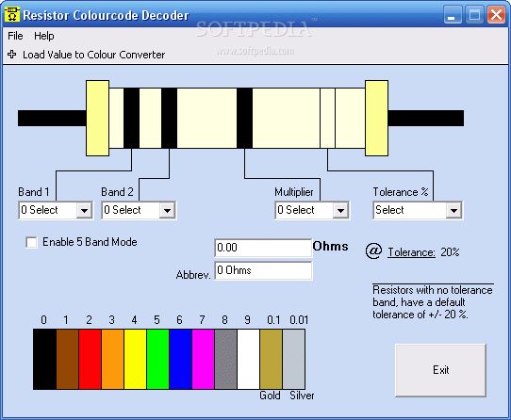Click the Abbrev. field showing 0 Ohms
511x420 pixels.
263,270
